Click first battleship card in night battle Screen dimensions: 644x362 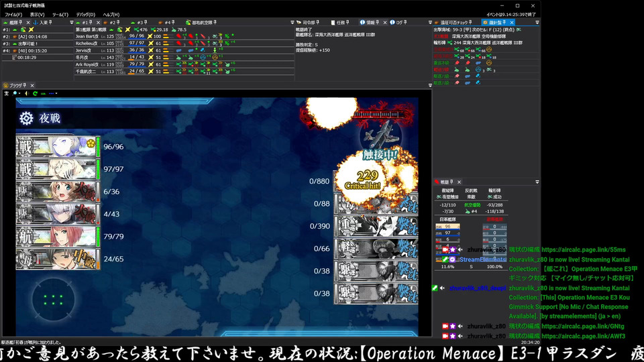click(x=58, y=147)
